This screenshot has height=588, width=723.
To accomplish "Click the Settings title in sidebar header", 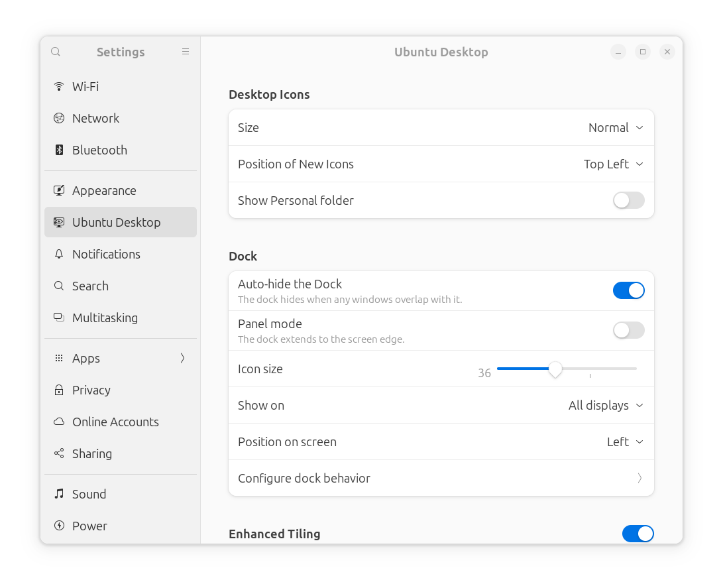I will (121, 52).
